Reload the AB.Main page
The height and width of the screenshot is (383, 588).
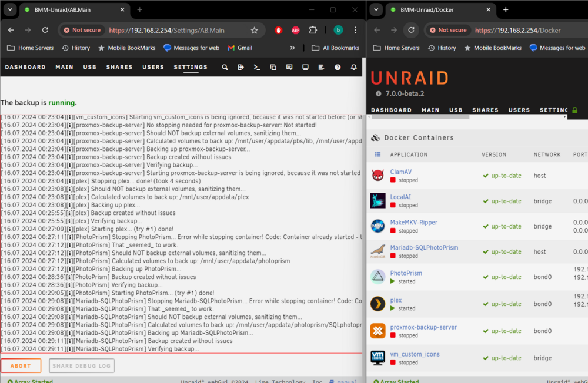(x=45, y=31)
